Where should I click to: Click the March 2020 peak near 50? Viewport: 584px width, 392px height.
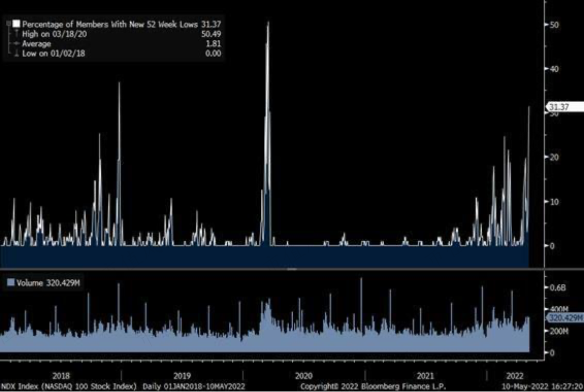pos(268,22)
